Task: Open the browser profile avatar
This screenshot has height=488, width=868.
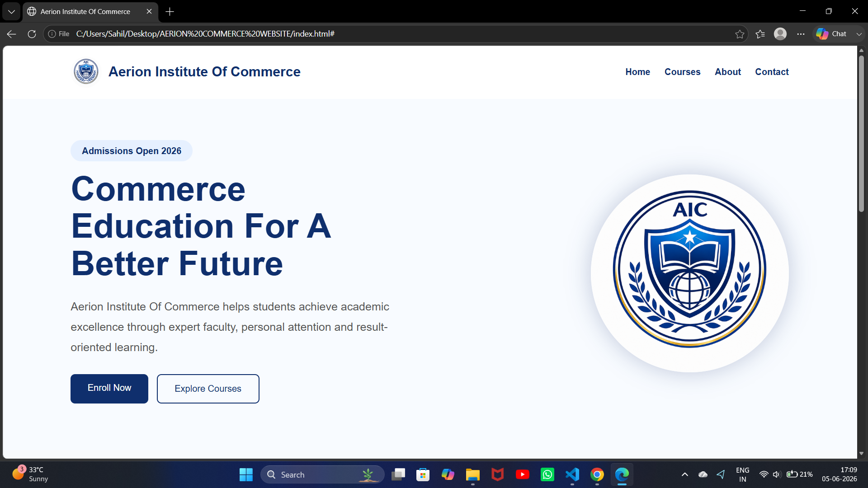Action: click(780, 34)
